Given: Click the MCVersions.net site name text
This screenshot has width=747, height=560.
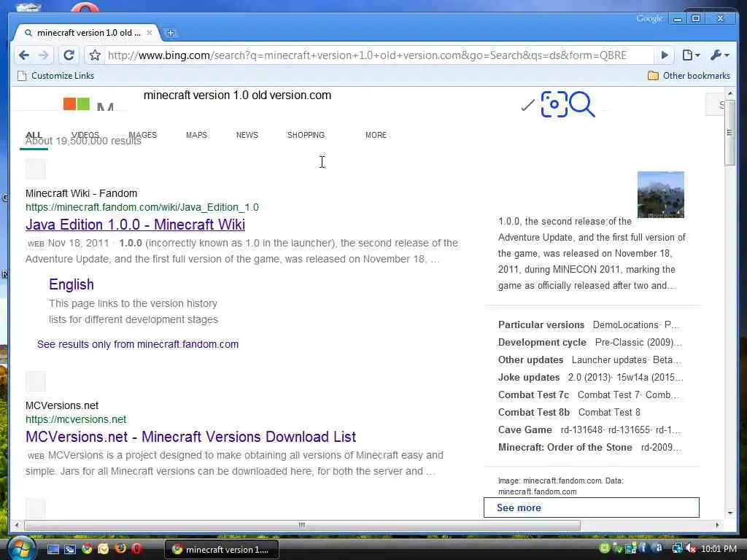Looking at the screenshot, I should tap(62, 405).
